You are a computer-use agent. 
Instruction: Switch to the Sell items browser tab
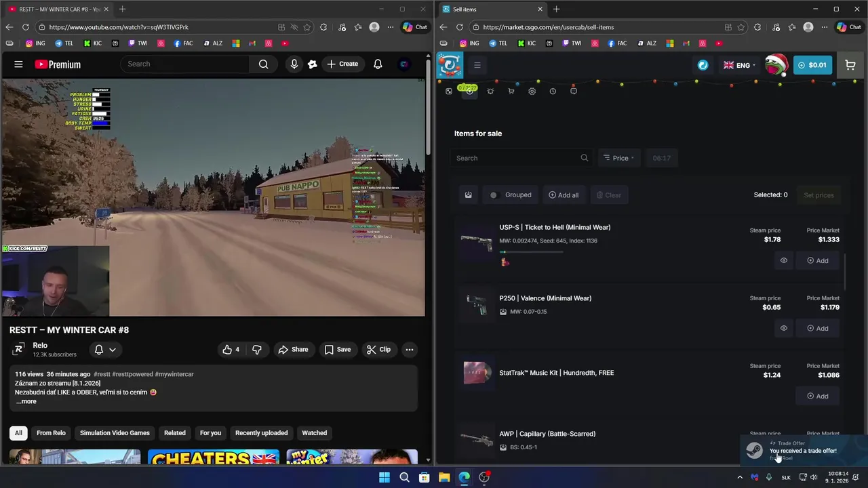point(492,9)
